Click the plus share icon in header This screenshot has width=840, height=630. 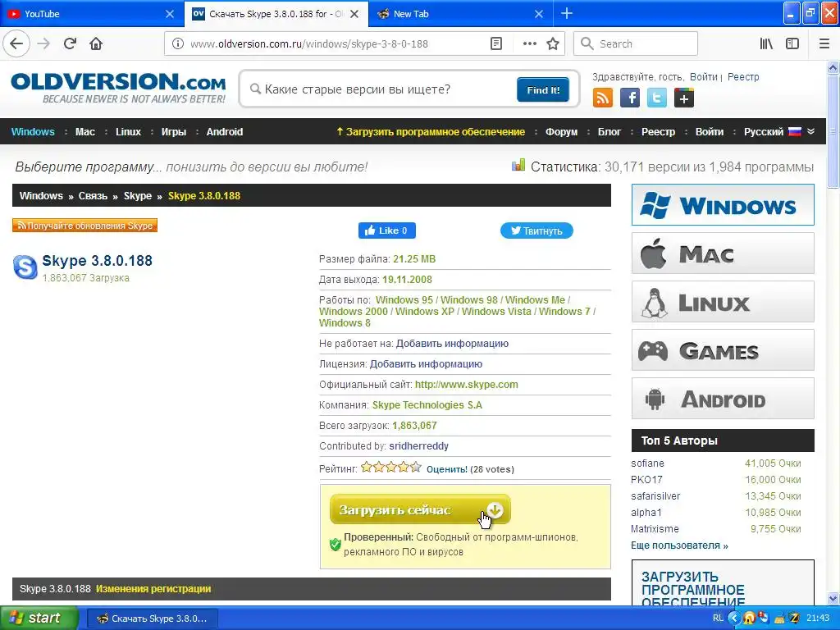[684, 98]
